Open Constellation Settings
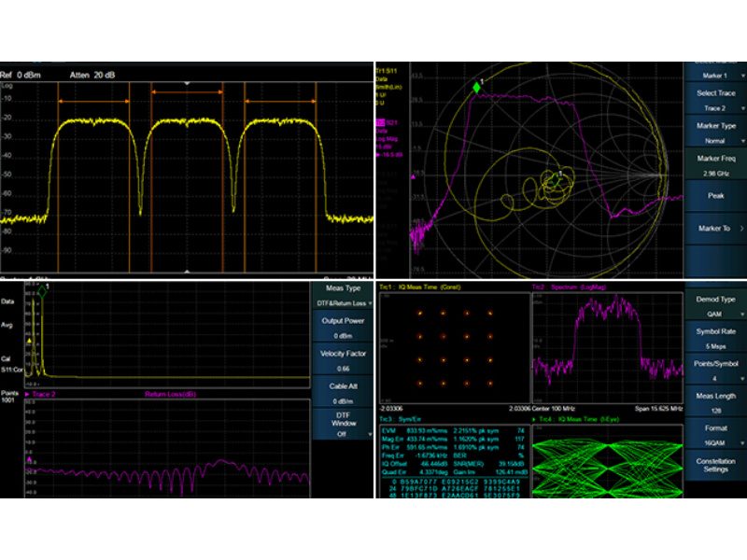 pos(715,463)
